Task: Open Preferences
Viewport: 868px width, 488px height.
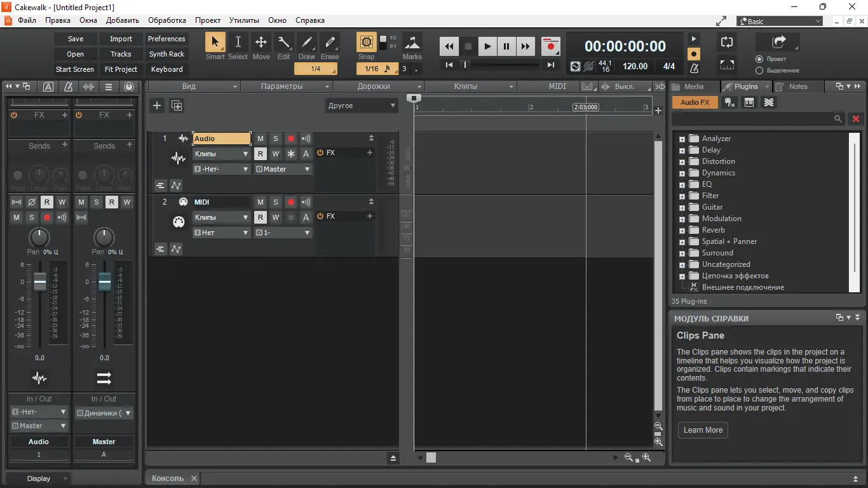Action: coord(166,39)
